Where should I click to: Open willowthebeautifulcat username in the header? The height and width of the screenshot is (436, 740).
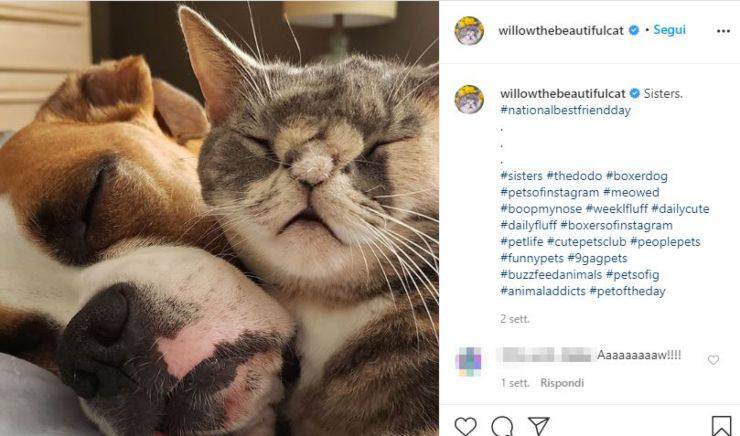[562, 30]
